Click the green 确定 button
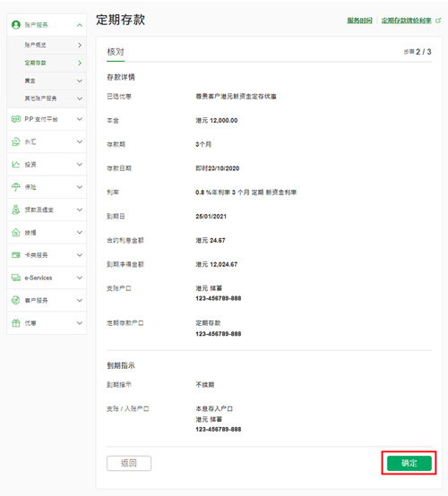This screenshot has height=496, width=448. point(409,463)
